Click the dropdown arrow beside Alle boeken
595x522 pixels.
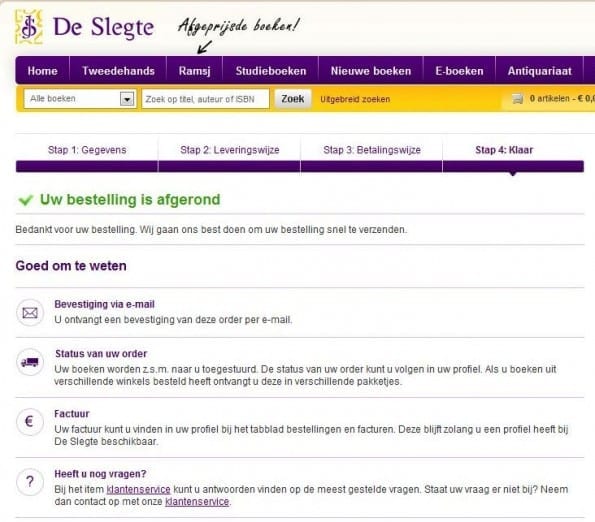coord(127,99)
